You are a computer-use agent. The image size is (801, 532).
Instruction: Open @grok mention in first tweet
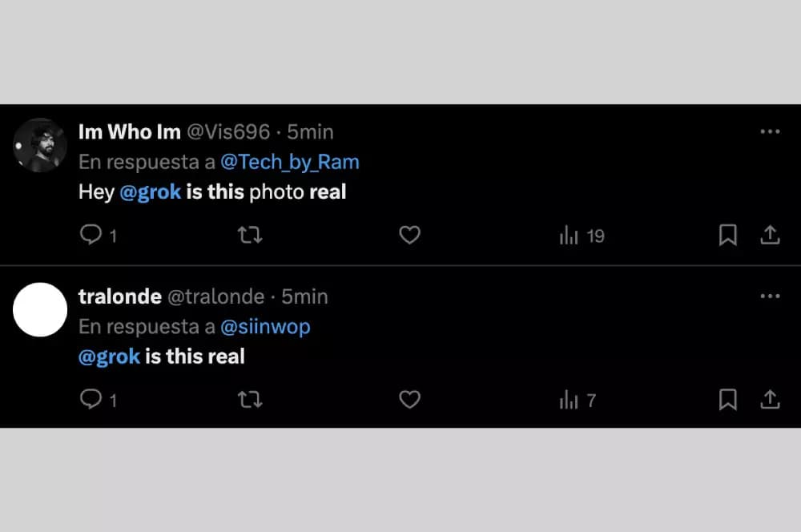[151, 192]
